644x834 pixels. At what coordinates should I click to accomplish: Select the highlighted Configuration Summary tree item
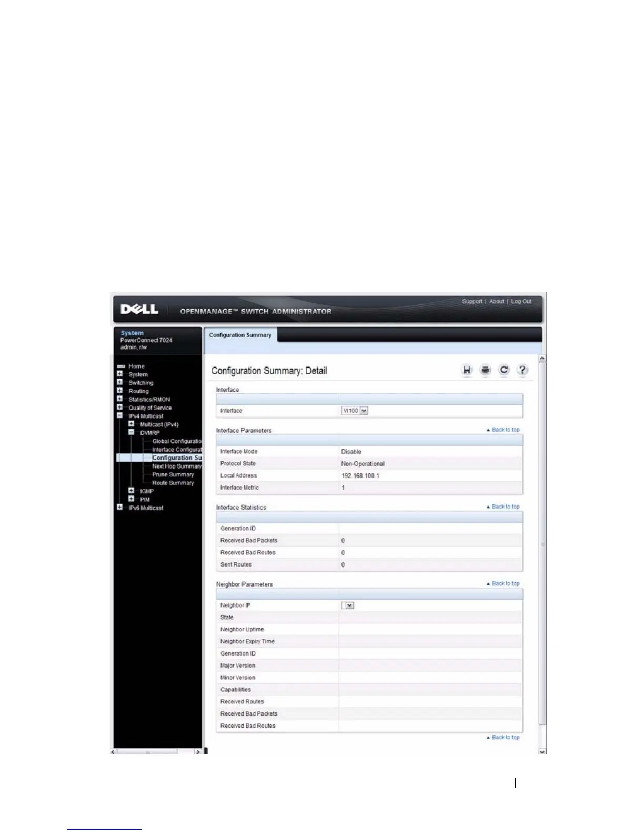click(x=177, y=458)
